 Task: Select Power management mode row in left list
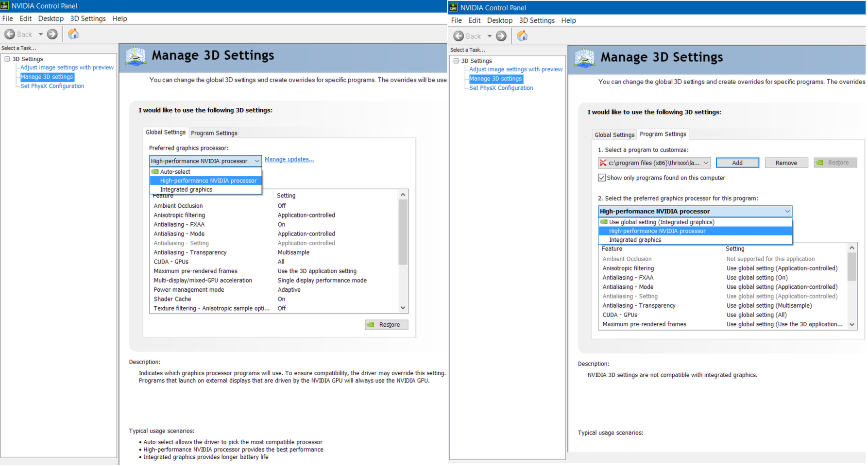pyautogui.click(x=274, y=290)
